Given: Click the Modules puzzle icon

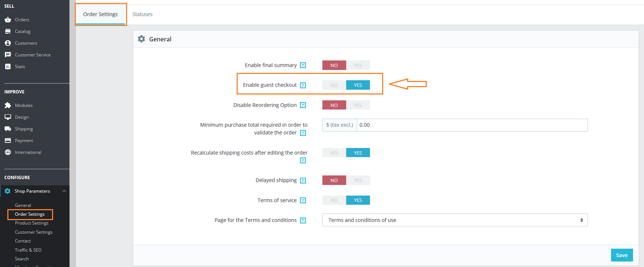Looking at the screenshot, I should coord(8,105).
